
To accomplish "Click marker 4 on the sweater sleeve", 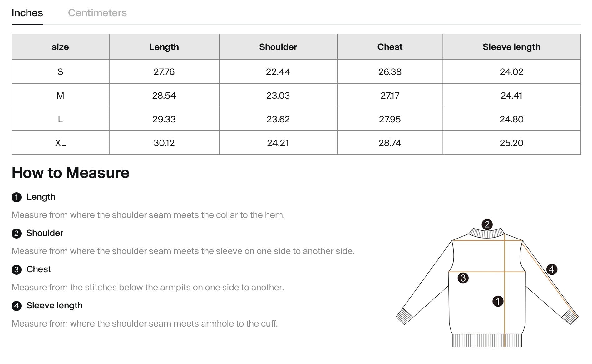I will pos(552,269).
